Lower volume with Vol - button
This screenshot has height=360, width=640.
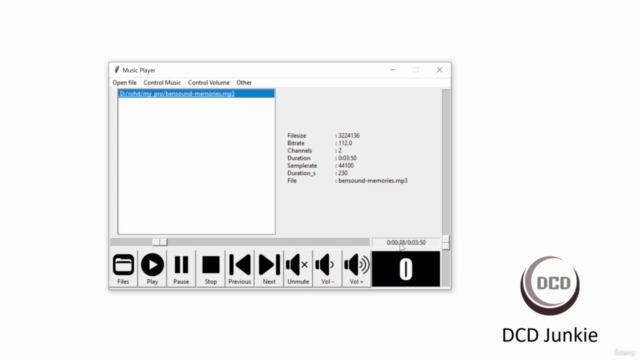pyautogui.click(x=327, y=269)
